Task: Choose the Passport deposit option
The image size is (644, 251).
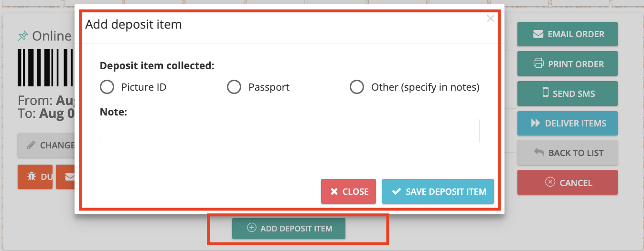Action: tap(234, 87)
